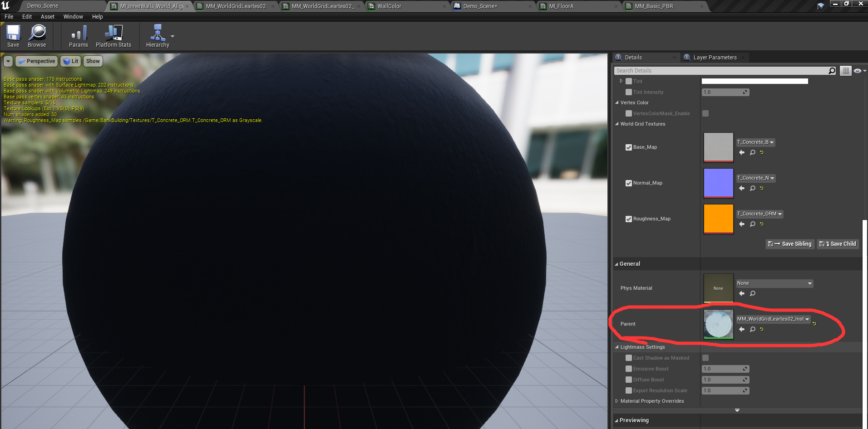Enable the Tint parameter override
The width and height of the screenshot is (868, 429).
click(x=629, y=81)
